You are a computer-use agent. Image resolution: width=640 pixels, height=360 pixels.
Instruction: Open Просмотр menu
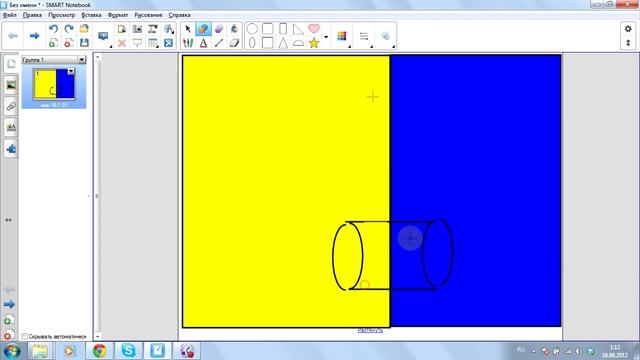click(x=62, y=15)
